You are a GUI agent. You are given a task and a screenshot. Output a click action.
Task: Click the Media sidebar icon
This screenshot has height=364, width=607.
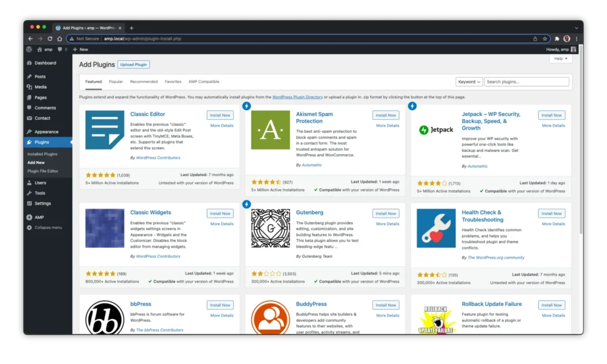coord(30,87)
